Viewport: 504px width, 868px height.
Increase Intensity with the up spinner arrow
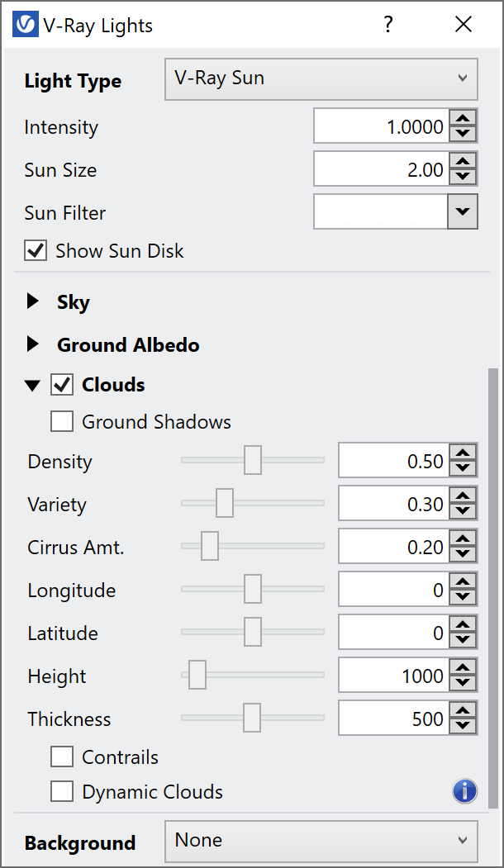tap(463, 118)
